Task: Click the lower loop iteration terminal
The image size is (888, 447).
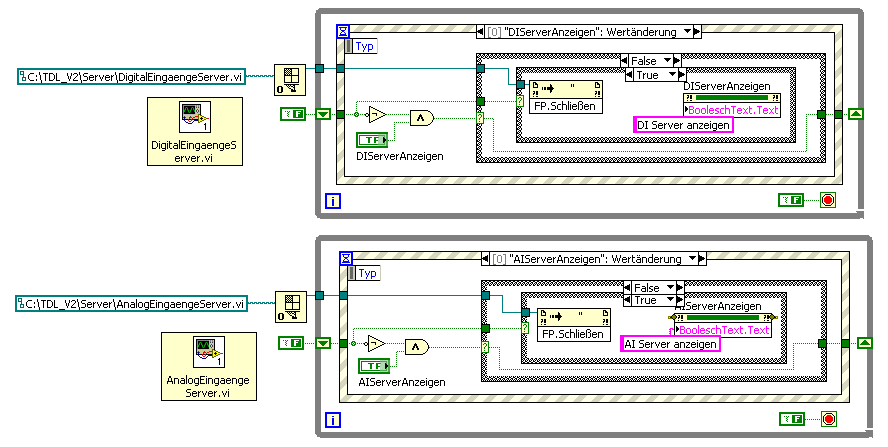Action: click(x=333, y=420)
